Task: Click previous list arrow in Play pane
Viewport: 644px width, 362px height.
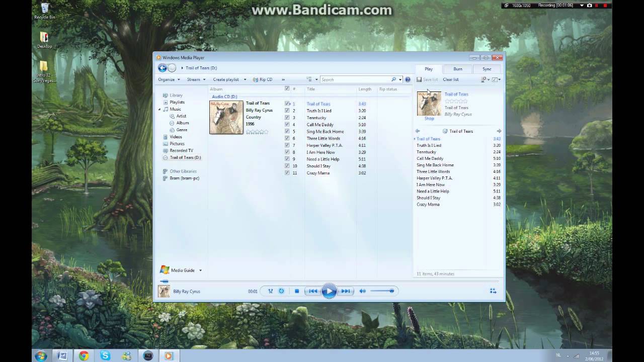Action: point(418,131)
